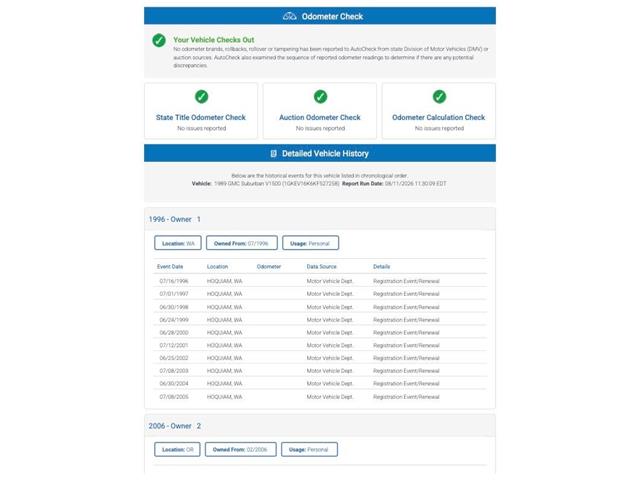
Task: Click HOQUIAM, WA in the 07/16/1996 row
Action: [224, 281]
